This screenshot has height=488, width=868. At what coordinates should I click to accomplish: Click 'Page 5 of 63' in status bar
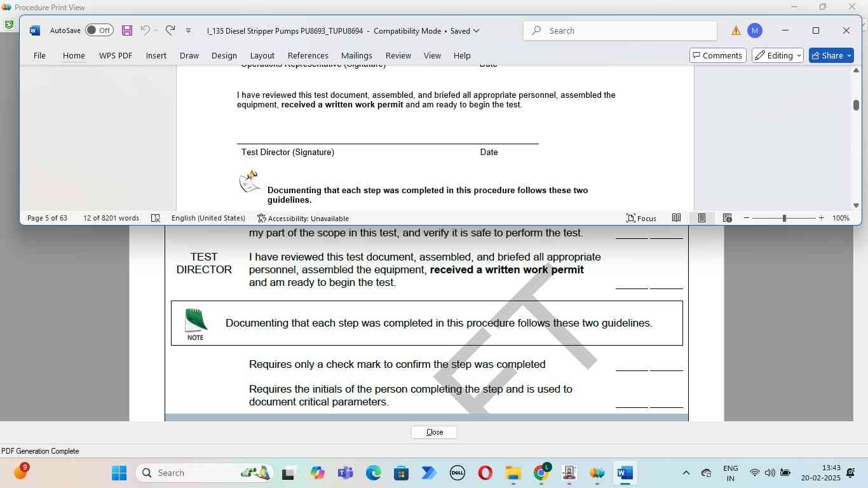coord(47,218)
